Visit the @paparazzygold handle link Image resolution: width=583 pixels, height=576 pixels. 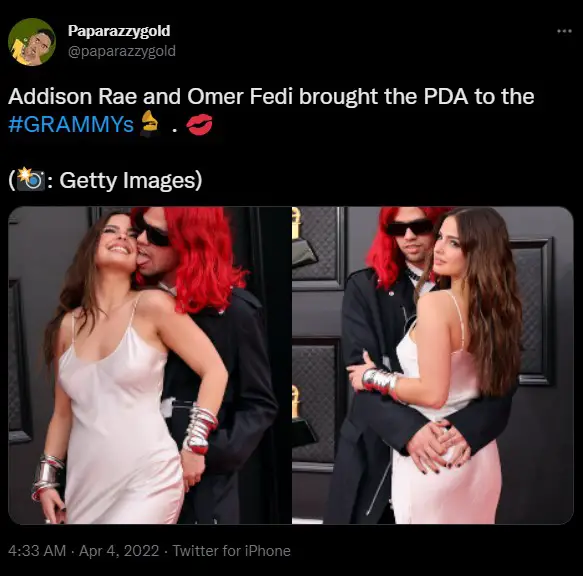coord(122,51)
